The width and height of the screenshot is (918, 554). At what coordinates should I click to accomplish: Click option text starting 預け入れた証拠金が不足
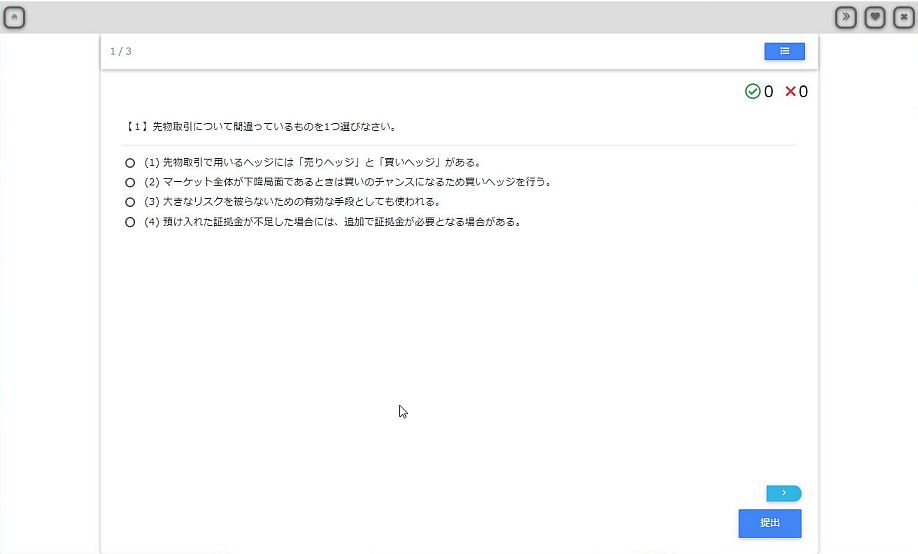click(x=333, y=222)
